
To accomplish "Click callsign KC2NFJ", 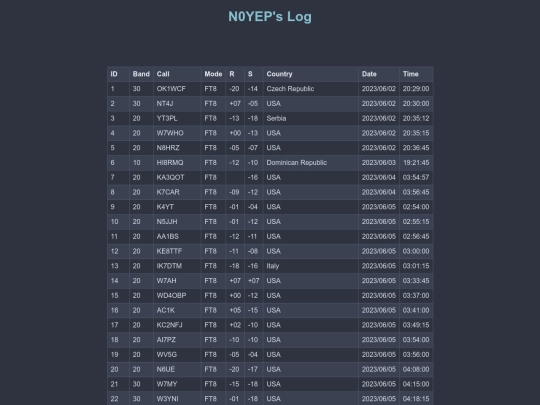I will coord(169,325).
